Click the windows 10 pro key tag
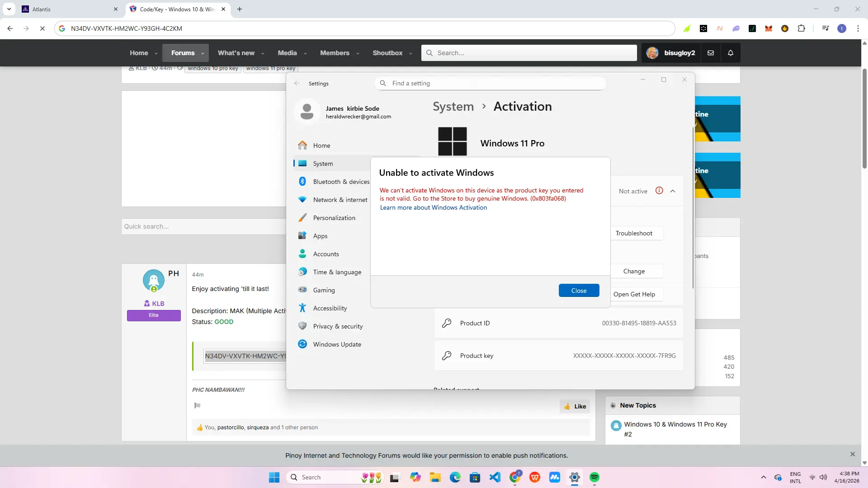868x488 pixels. [212, 68]
